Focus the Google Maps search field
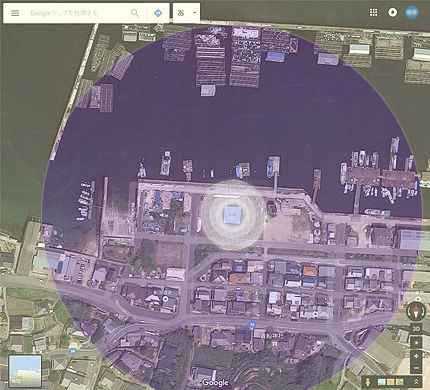The height and width of the screenshot is (390, 430). (x=79, y=13)
